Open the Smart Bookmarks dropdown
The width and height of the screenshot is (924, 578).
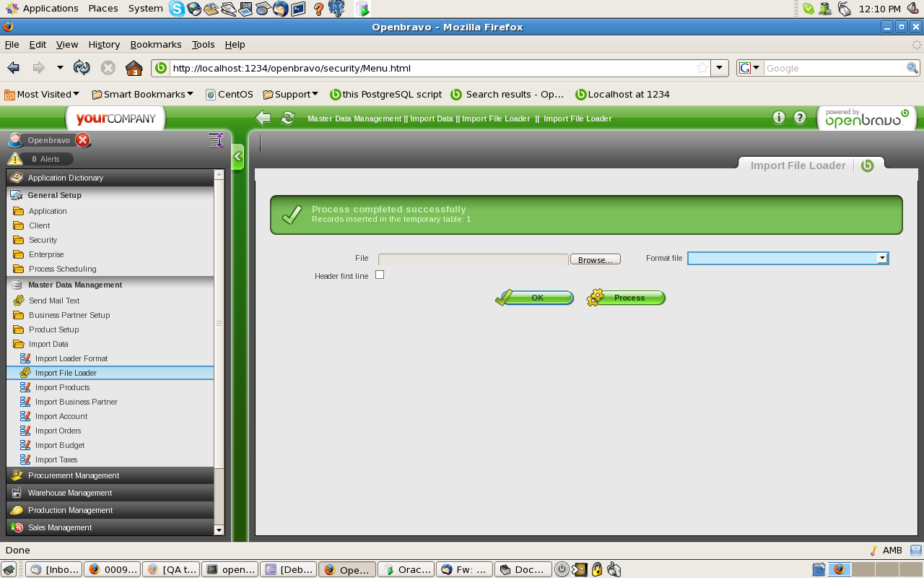point(143,94)
